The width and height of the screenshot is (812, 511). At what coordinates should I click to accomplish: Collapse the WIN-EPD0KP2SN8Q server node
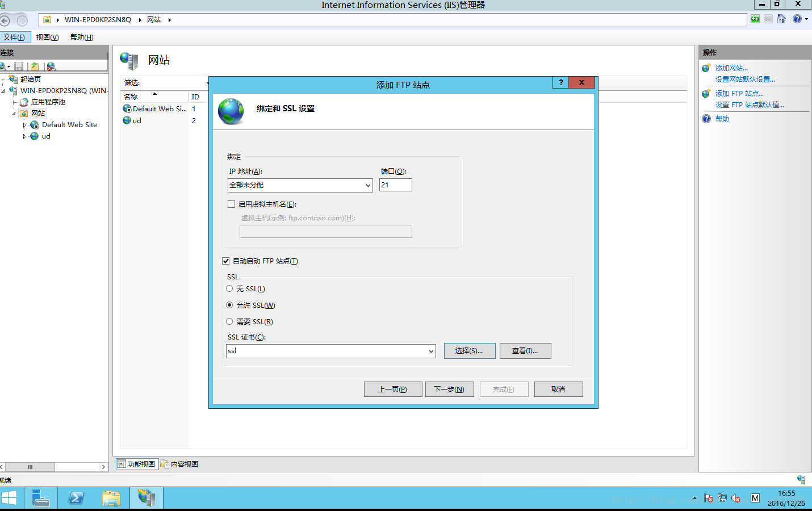(3, 91)
